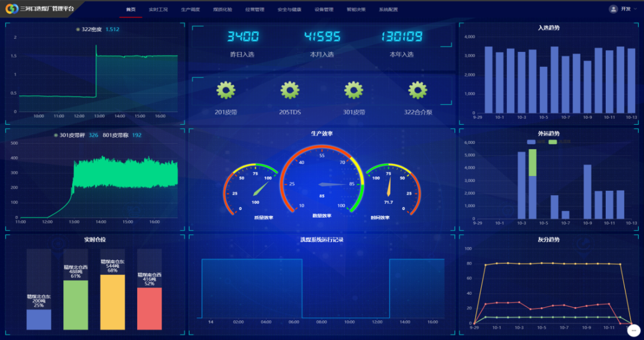Open the round chat bubble icon
Screen dimensions: 644x340
point(633,330)
